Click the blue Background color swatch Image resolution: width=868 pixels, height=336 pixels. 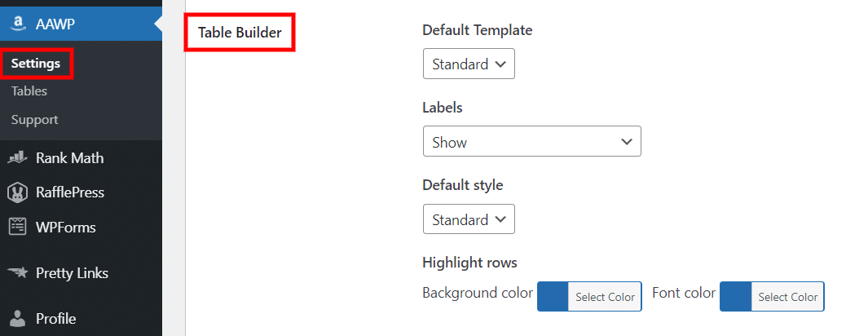pyautogui.click(x=553, y=296)
